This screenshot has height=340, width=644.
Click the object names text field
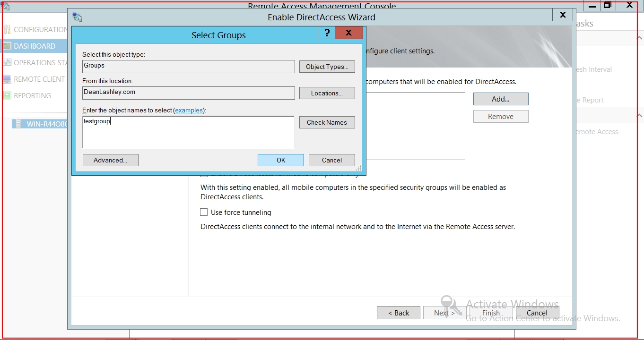[188, 132]
